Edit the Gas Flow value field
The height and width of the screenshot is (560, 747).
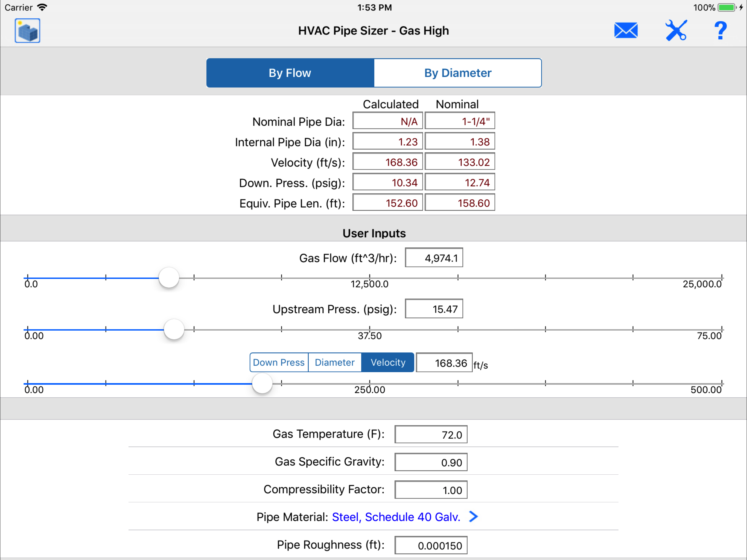click(x=434, y=258)
